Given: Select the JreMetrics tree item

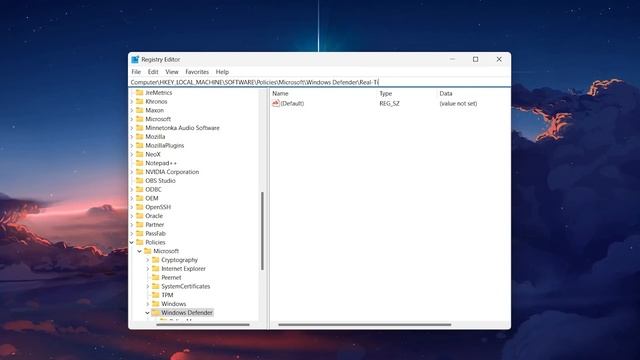Looking at the screenshot, I should pyautogui.click(x=159, y=93).
